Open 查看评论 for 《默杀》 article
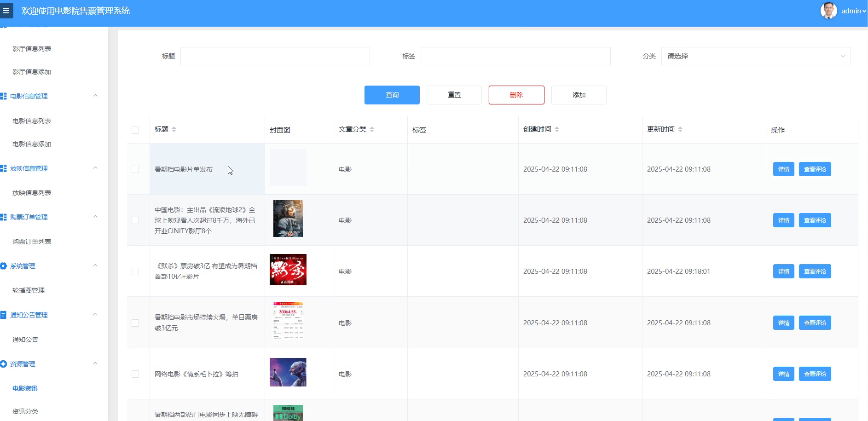 click(815, 271)
